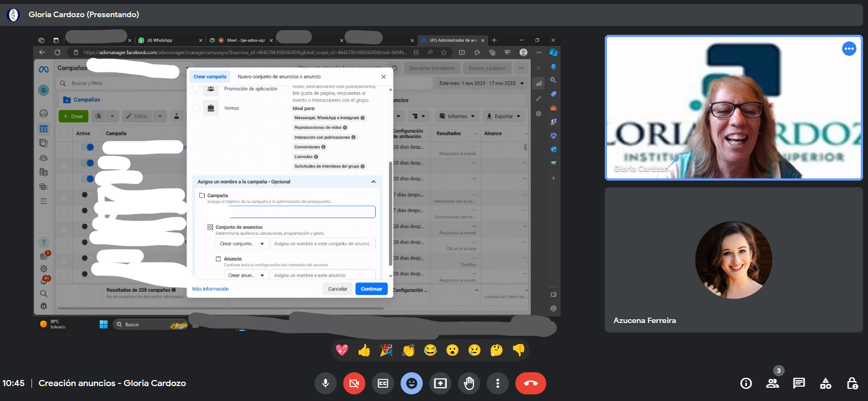Expand the Exportar dropdown
868x401 pixels.
tap(503, 117)
